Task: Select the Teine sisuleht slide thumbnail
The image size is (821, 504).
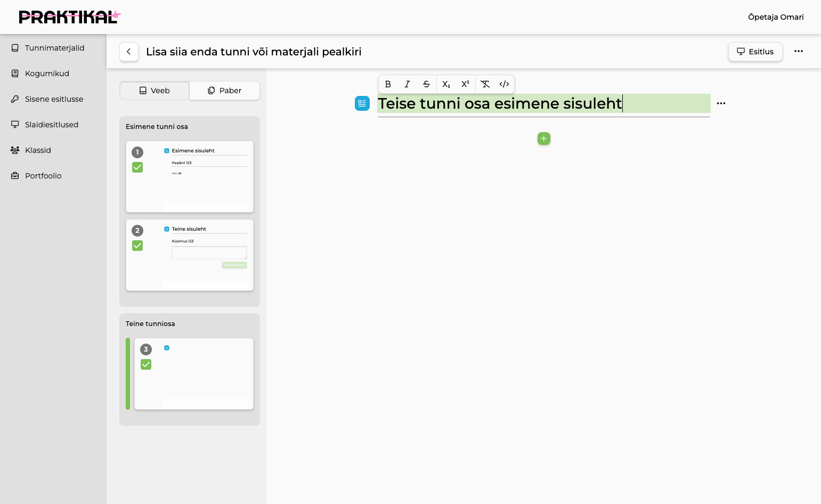Action: [x=190, y=255]
